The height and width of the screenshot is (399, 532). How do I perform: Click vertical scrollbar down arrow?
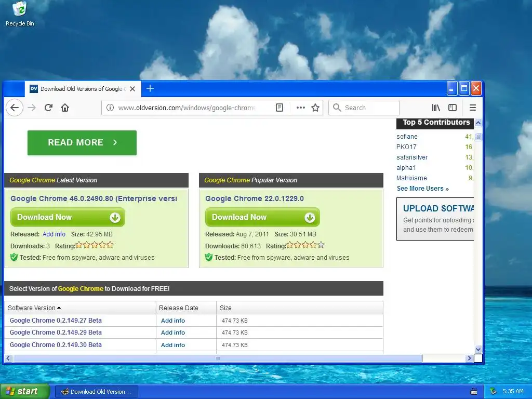478,349
